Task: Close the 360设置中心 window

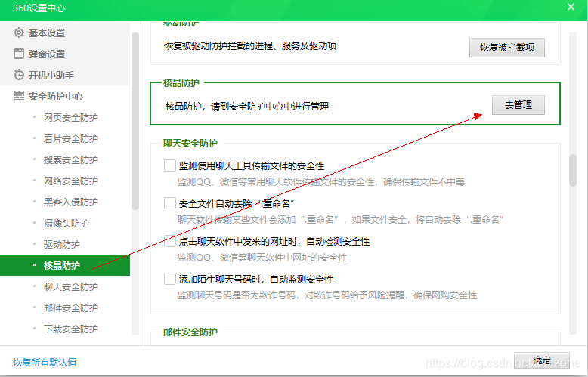Action: click(571, 7)
